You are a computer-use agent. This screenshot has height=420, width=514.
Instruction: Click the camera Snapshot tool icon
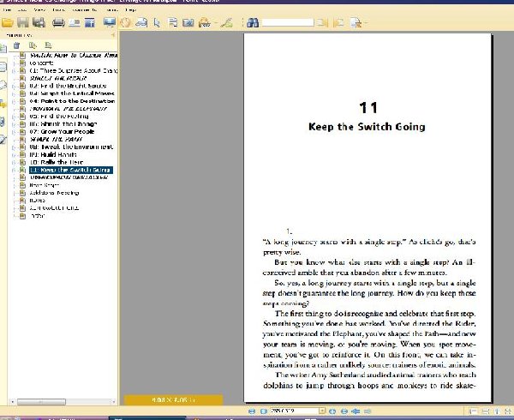click(188, 22)
